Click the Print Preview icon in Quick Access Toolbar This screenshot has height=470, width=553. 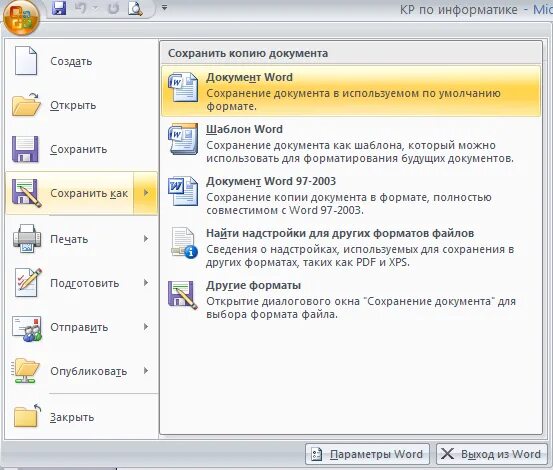[x=135, y=8]
